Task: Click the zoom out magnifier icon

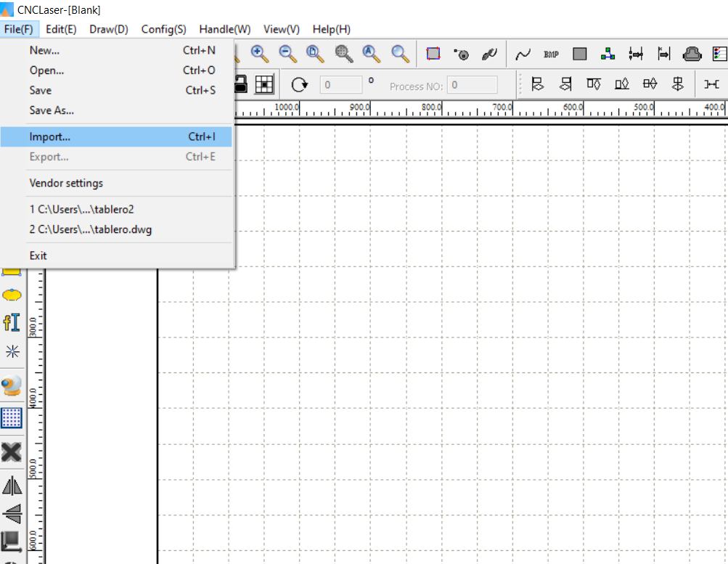Action: [287, 54]
